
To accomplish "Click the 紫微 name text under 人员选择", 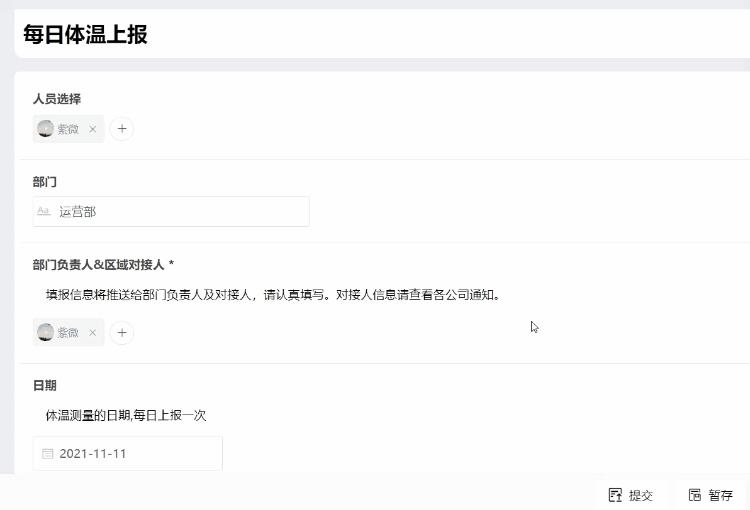I will pyautogui.click(x=68, y=129).
